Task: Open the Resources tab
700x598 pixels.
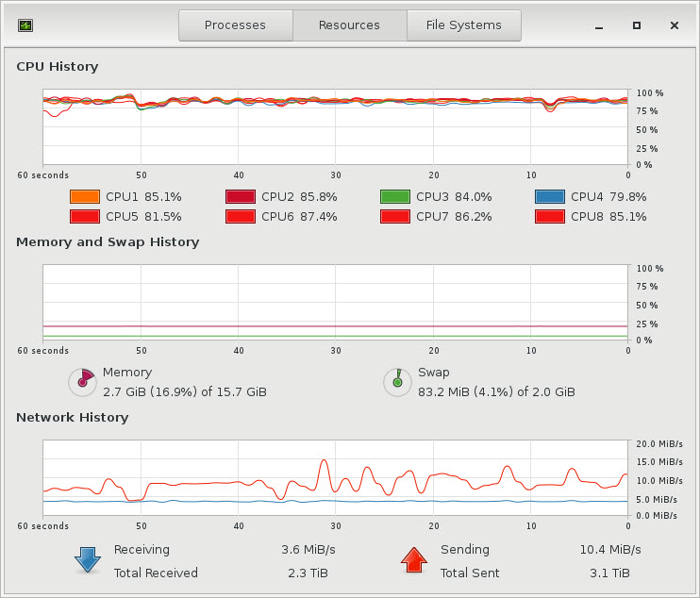Action: click(350, 25)
